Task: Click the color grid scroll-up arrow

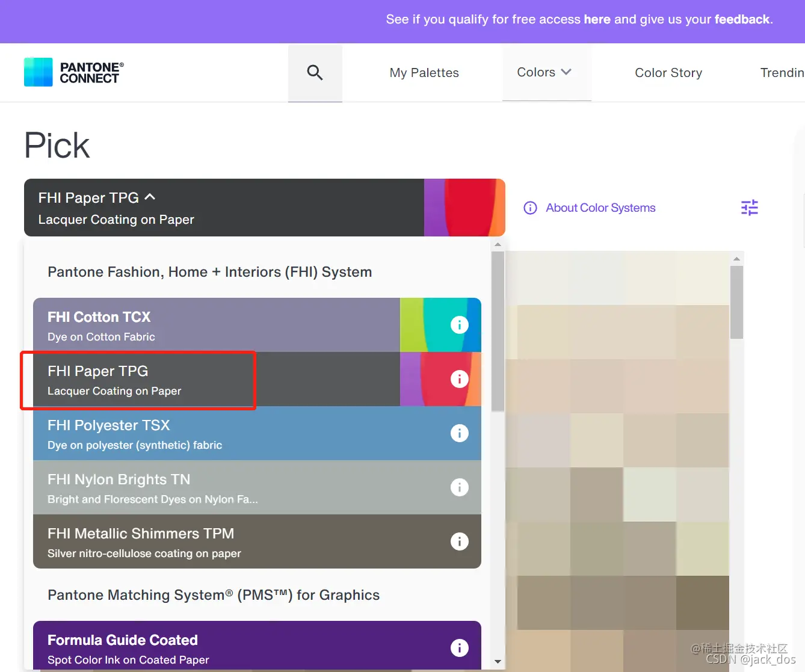Action: 736,259
